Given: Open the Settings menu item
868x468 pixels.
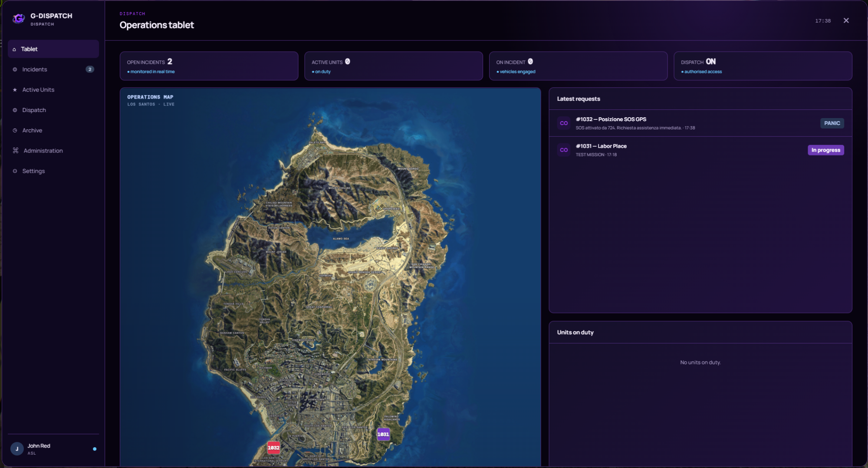Looking at the screenshot, I should tap(53, 171).
